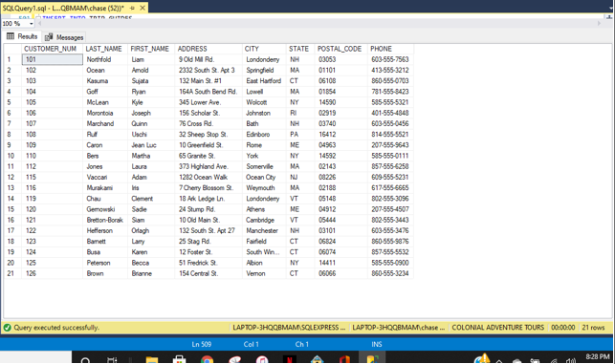This screenshot has height=364, width=615.
Task: Click the editor horizontal scrollbar track
Action: [x=318, y=24]
